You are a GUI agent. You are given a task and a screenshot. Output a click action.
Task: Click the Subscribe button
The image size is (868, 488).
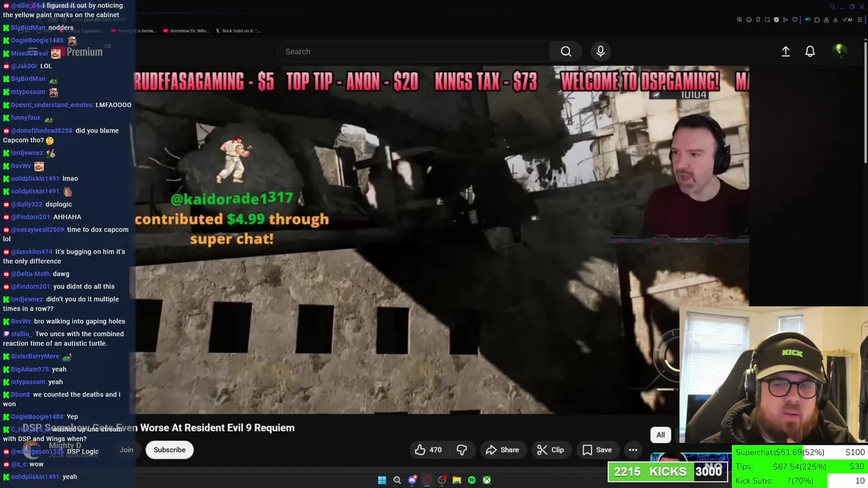point(170,450)
